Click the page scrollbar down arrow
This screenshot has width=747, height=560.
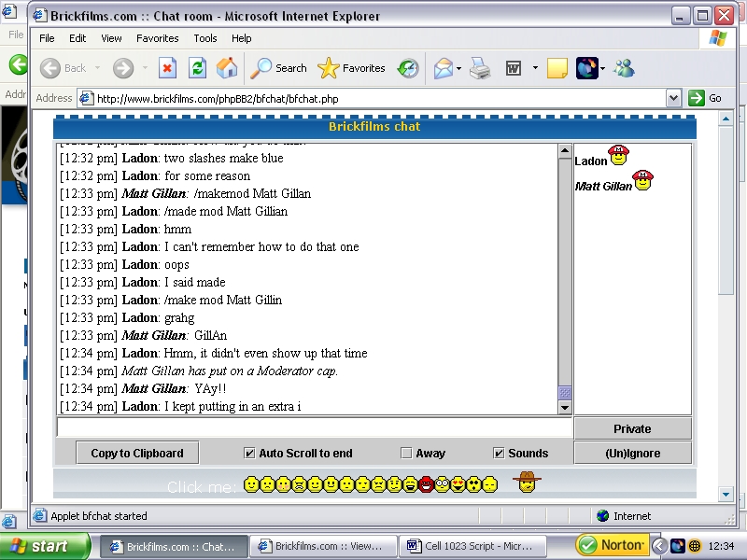pyautogui.click(x=726, y=494)
